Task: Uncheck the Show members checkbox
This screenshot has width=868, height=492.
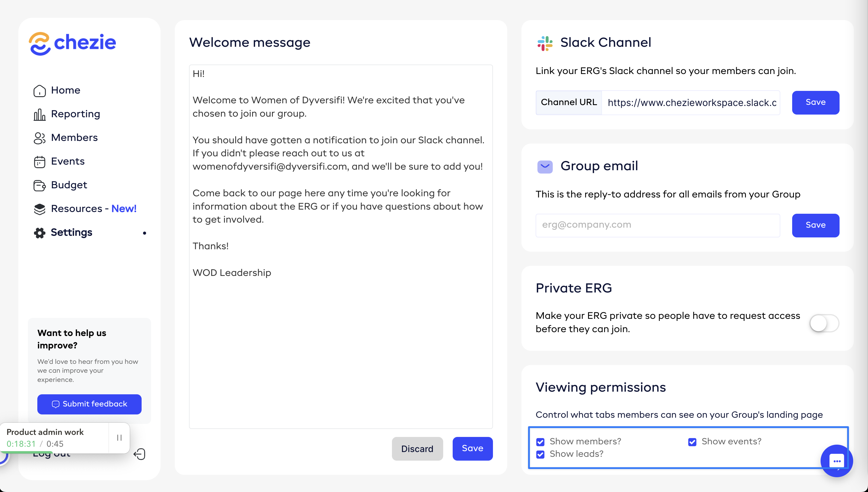Action: click(540, 442)
